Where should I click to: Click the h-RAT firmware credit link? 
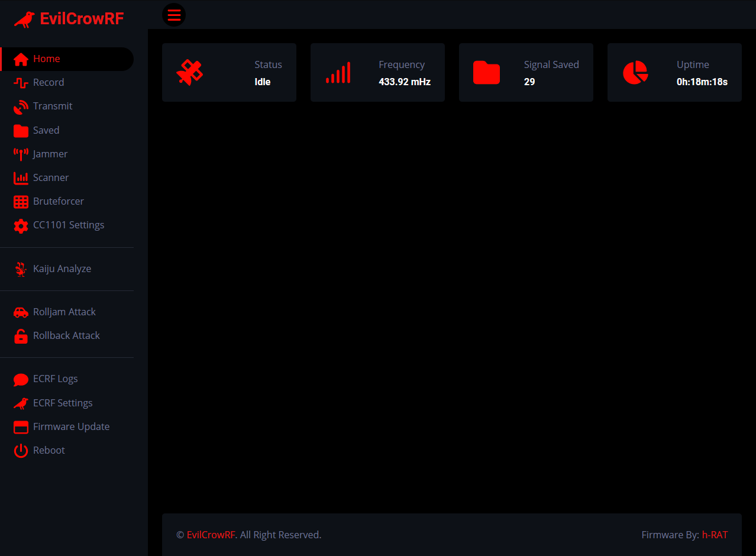[x=715, y=535]
